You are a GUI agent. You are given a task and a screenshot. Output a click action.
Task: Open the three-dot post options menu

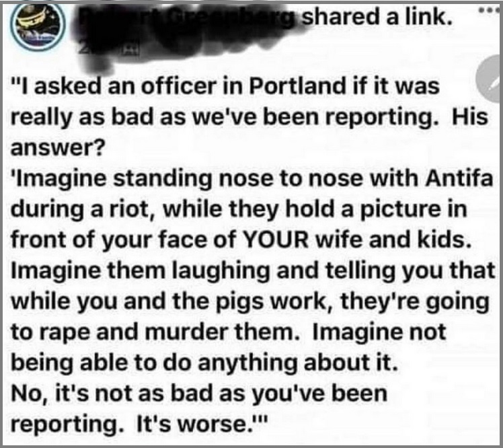tap(489, 11)
